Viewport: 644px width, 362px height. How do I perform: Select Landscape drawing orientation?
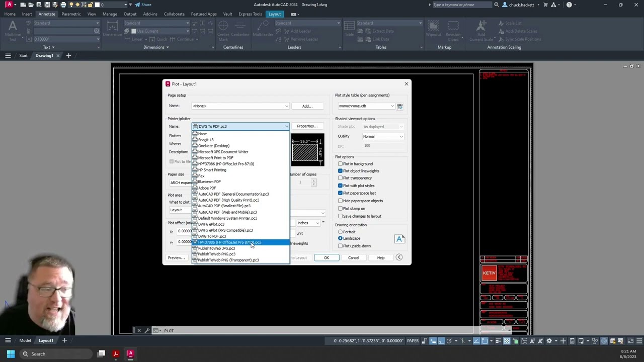pos(341,238)
